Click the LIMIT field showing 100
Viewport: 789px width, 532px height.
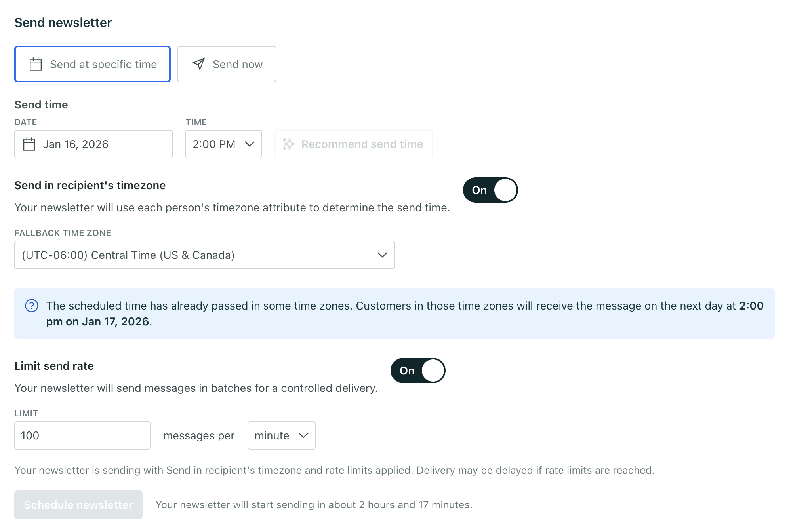tap(82, 435)
